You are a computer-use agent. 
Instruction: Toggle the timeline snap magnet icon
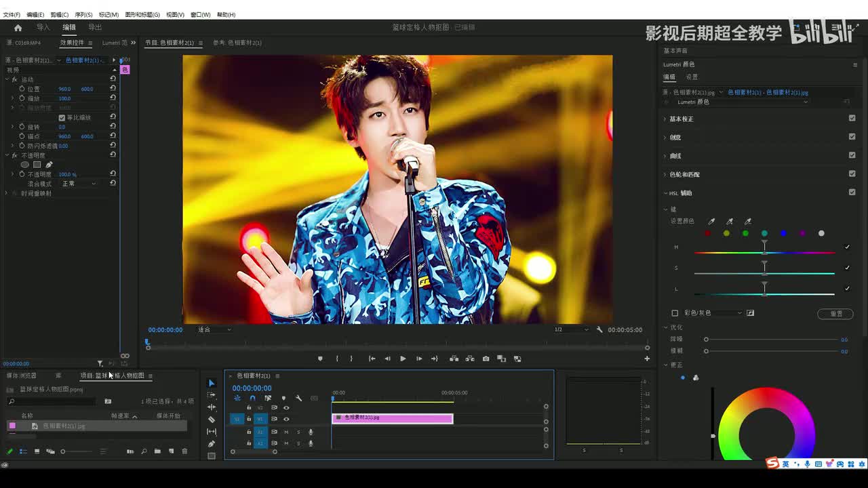point(252,399)
